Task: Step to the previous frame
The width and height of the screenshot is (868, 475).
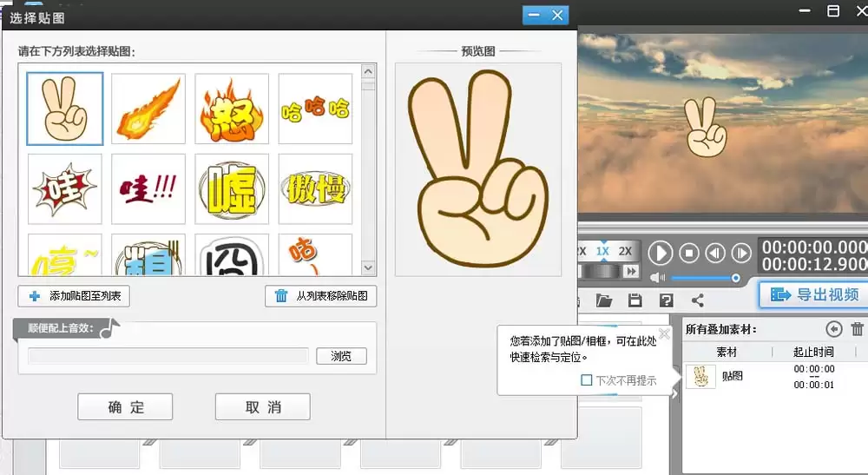Action: (x=715, y=254)
